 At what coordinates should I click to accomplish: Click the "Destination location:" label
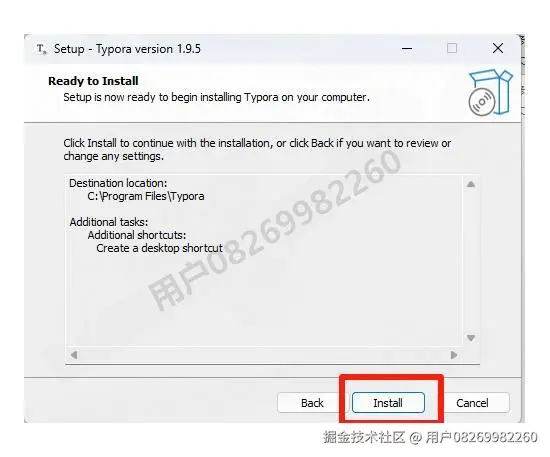pyautogui.click(x=118, y=183)
